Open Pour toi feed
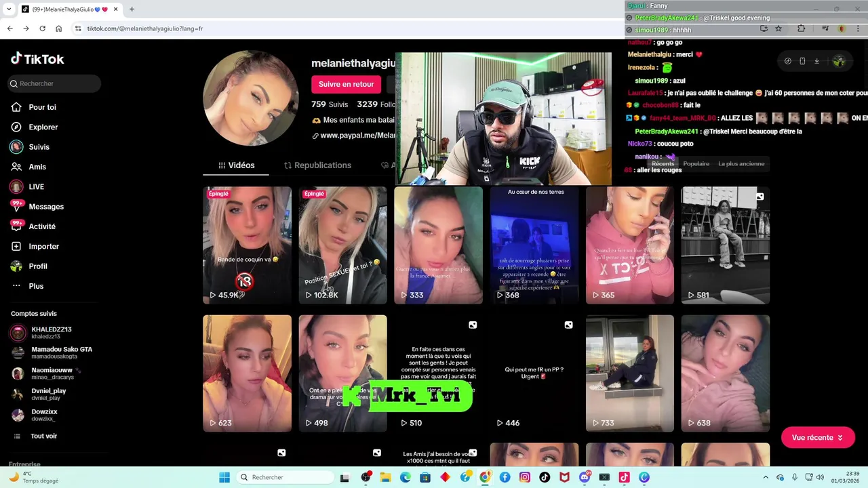 [x=42, y=107]
